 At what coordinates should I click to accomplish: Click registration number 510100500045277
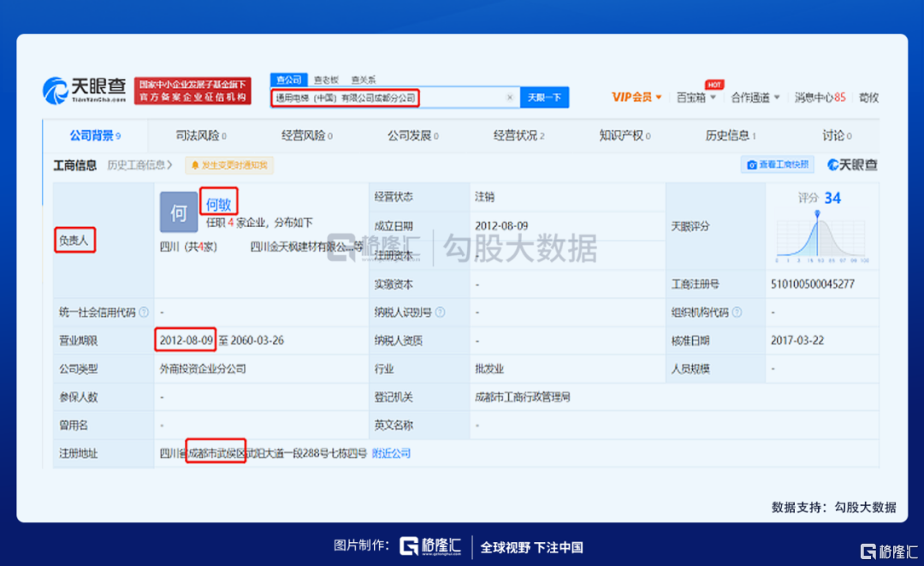(813, 284)
